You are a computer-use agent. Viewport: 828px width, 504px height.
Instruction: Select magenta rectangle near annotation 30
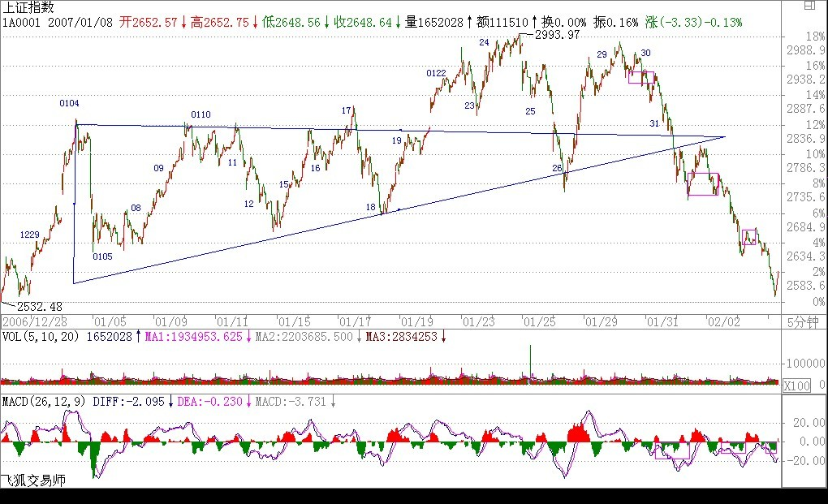tap(640, 77)
